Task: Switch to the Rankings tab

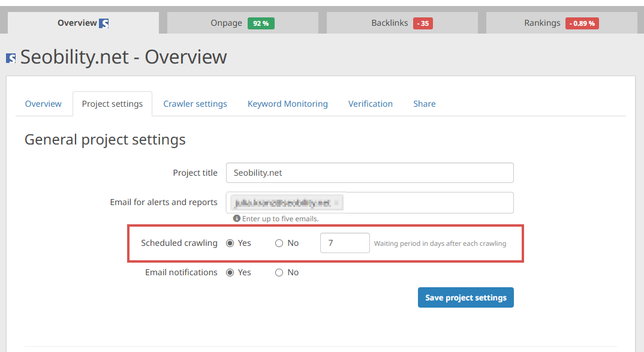Action: (561, 23)
